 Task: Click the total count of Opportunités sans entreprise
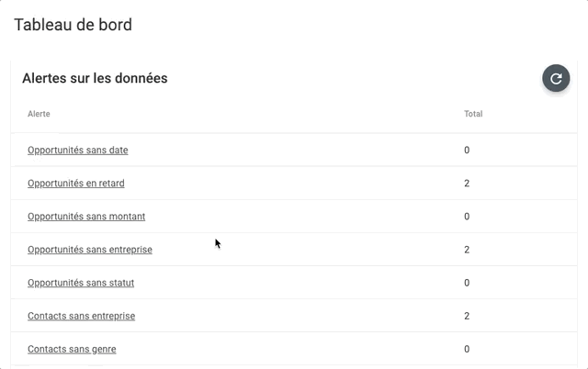click(x=467, y=250)
